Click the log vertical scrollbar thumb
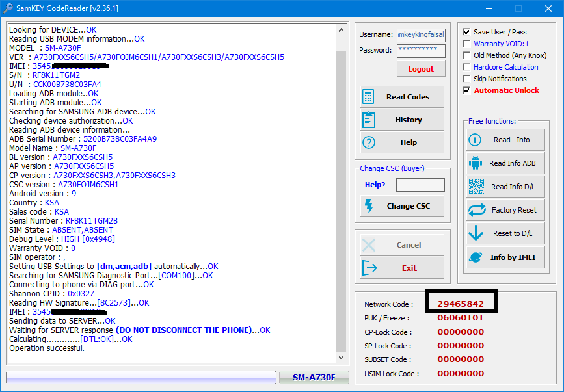Image resolution: width=564 pixels, height=392 pixels. [341, 202]
